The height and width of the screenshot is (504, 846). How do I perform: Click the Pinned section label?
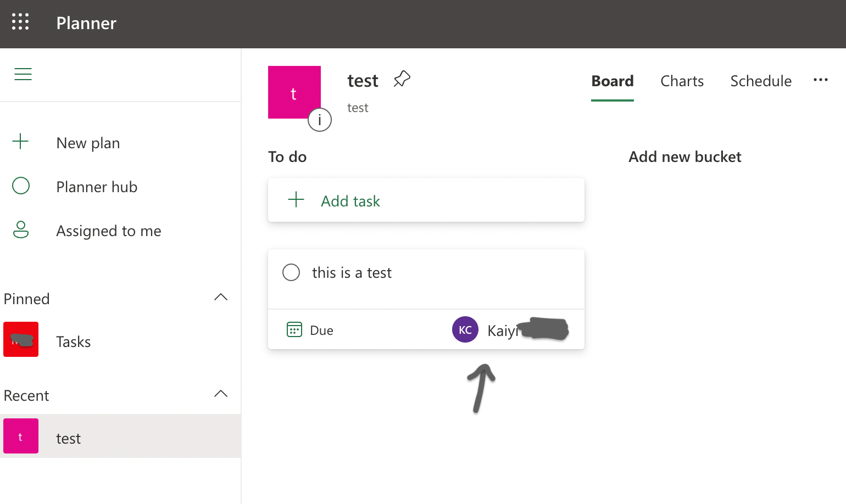(26, 299)
